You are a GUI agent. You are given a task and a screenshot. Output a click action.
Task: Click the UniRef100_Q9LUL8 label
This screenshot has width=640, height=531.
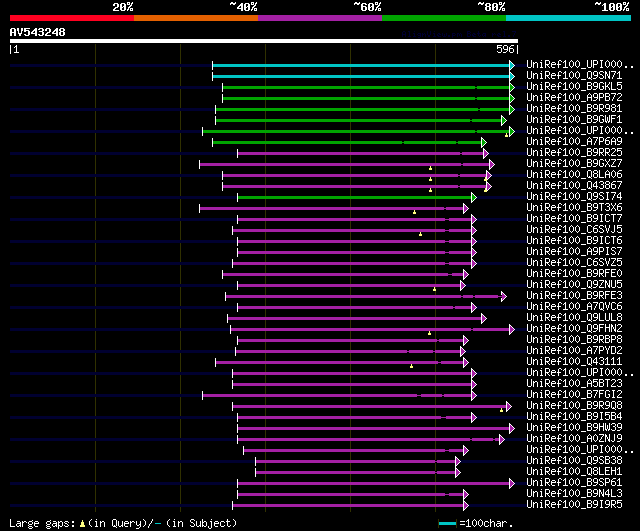[574, 318]
